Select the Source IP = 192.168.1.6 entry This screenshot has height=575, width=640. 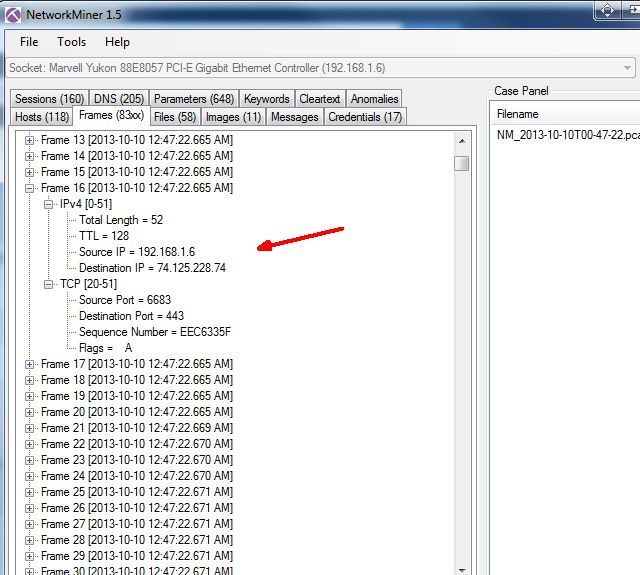pos(137,252)
